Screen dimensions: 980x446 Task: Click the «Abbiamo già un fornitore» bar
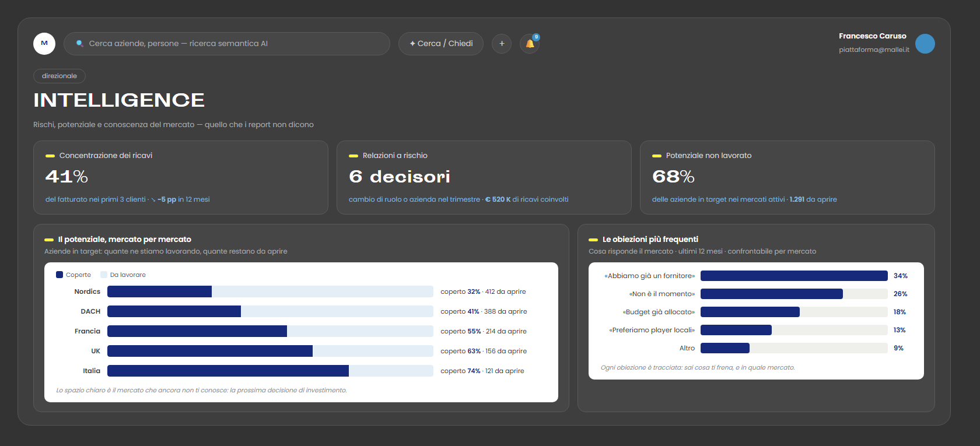pos(794,276)
